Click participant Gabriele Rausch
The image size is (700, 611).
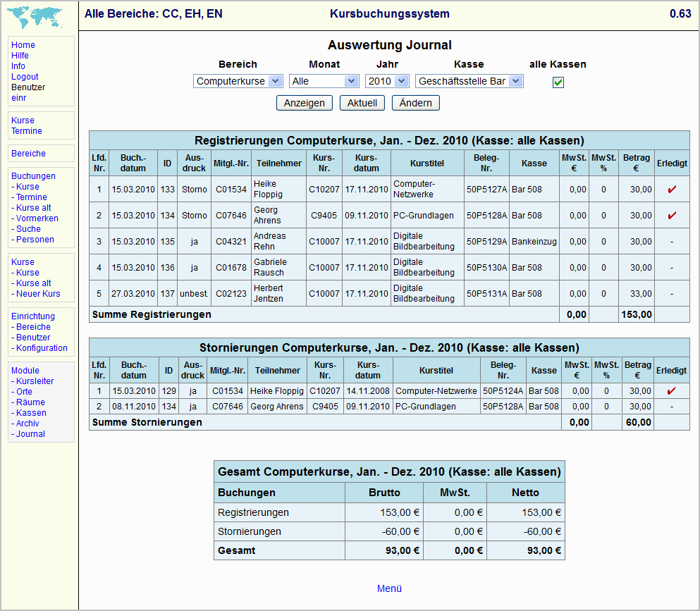270,267
